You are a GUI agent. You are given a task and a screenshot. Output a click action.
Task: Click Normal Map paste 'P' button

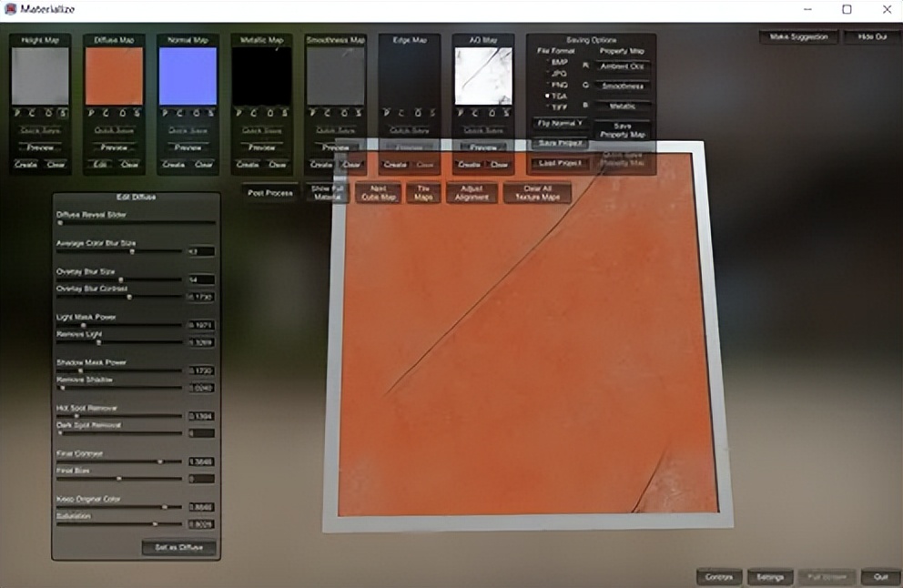166,114
